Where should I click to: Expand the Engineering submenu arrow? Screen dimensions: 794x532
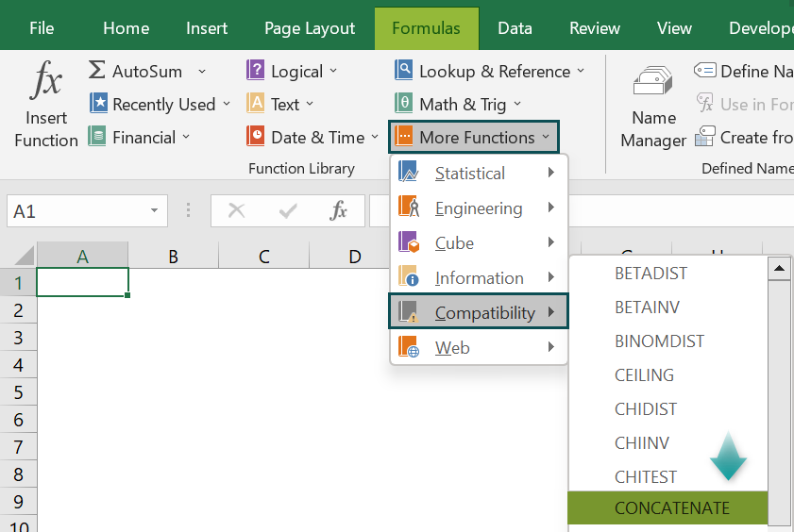[551, 208]
